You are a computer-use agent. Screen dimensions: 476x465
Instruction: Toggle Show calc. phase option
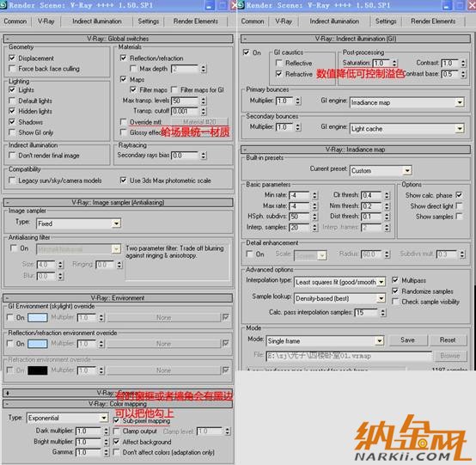459,195
